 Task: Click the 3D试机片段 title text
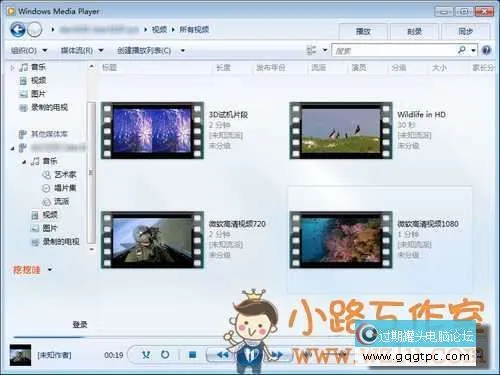click(228, 115)
